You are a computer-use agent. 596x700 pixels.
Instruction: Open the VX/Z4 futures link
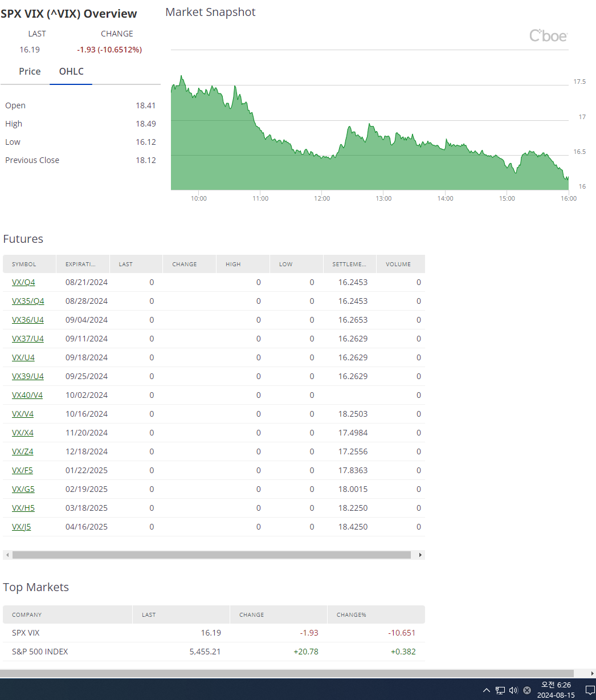[23, 451]
